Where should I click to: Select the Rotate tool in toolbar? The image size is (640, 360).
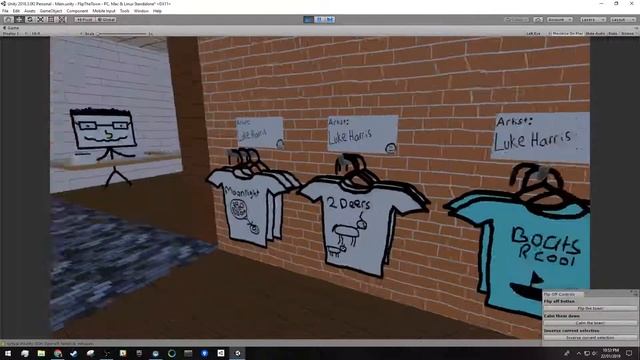(29, 20)
